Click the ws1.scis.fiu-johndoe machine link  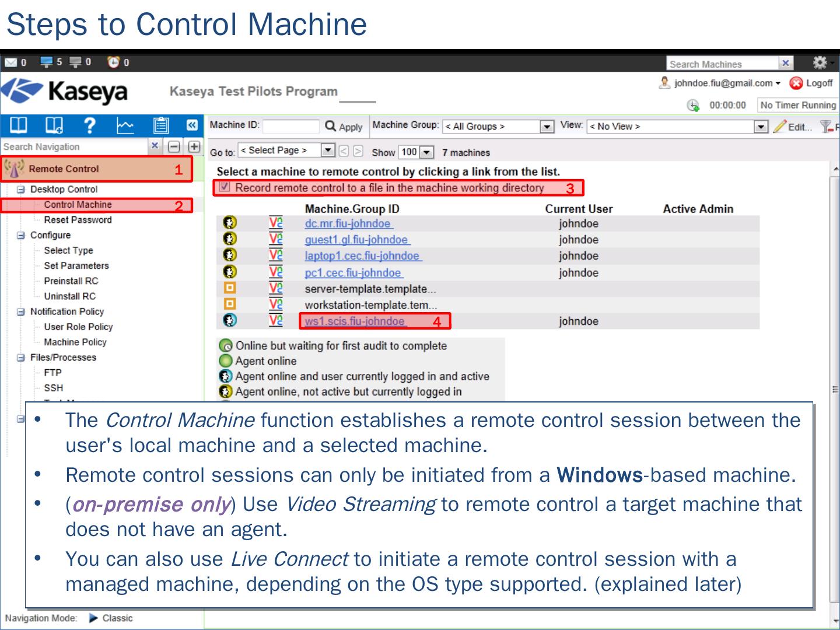click(355, 321)
